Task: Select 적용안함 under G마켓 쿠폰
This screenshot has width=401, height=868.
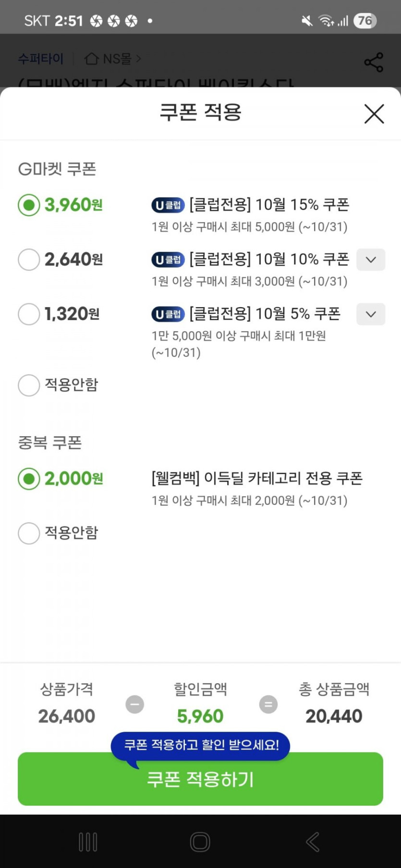Action: [29, 385]
